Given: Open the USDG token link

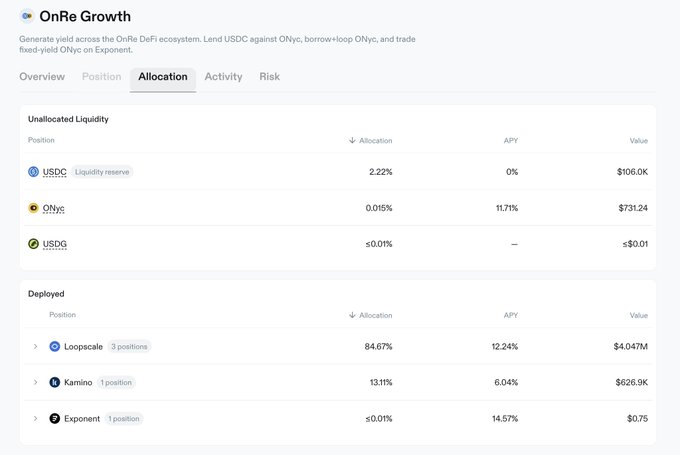Looking at the screenshot, I should pyautogui.click(x=55, y=244).
